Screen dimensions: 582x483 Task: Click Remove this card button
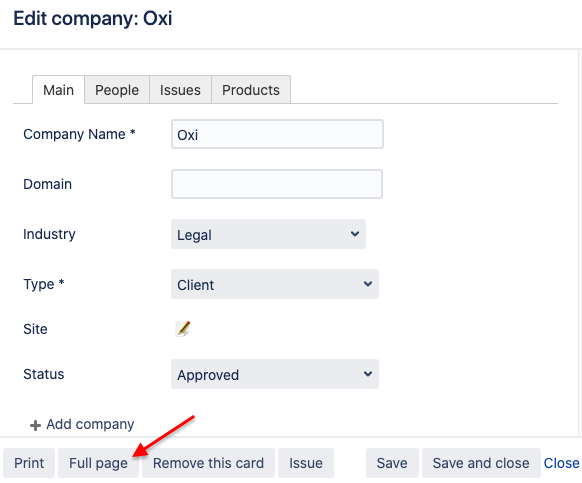(x=208, y=463)
